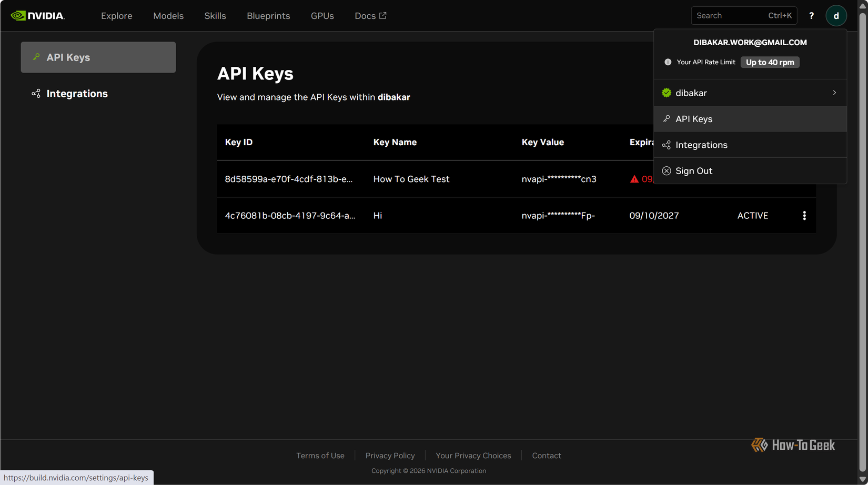Go to Skills in top navigation
Image resolution: width=868 pixels, height=485 pixels.
tap(215, 16)
